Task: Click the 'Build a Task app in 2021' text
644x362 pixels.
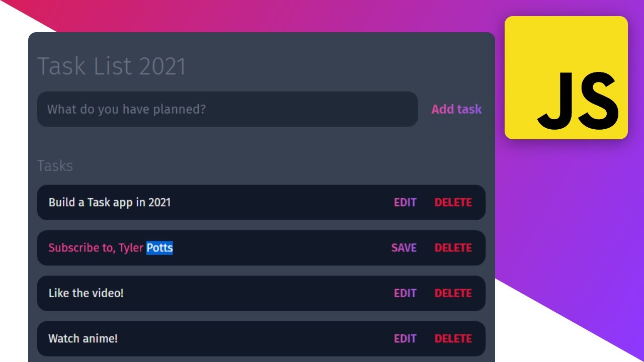Action: (109, 203)
